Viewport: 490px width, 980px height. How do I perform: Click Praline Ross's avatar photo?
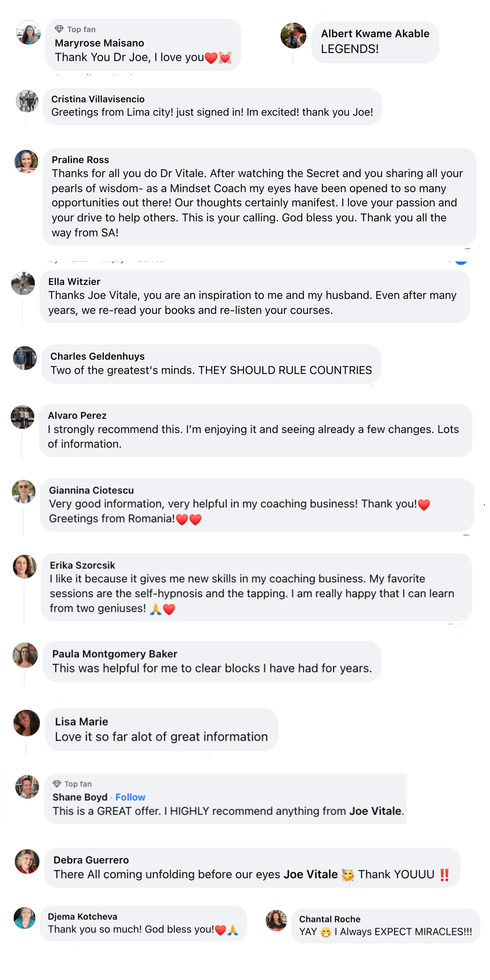(x=26, y=161)
